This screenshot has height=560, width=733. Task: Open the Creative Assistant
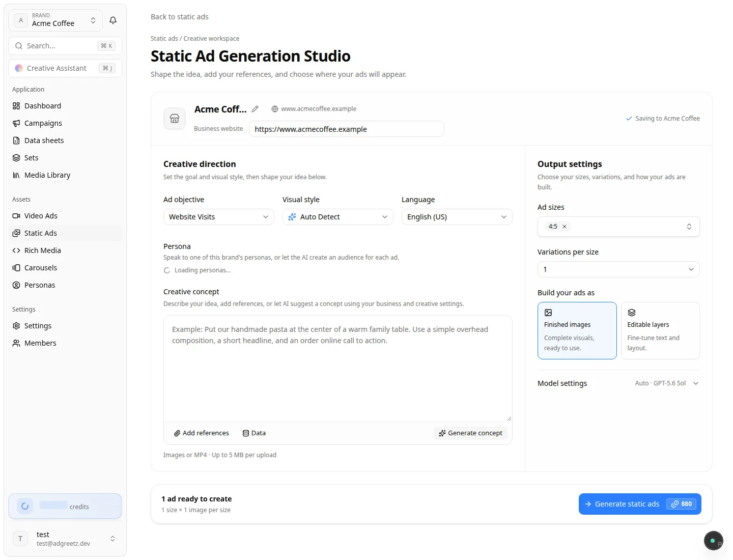pos(65,68)
